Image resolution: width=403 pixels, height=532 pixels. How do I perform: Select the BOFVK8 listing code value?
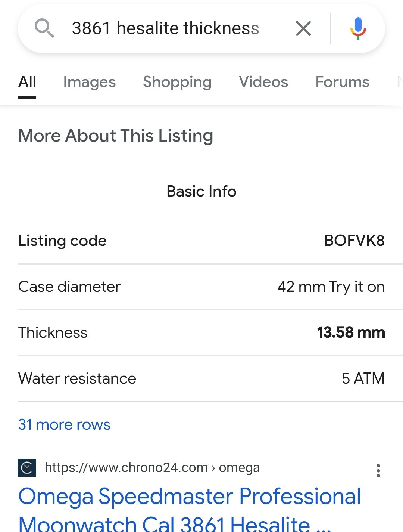point(354,241)
